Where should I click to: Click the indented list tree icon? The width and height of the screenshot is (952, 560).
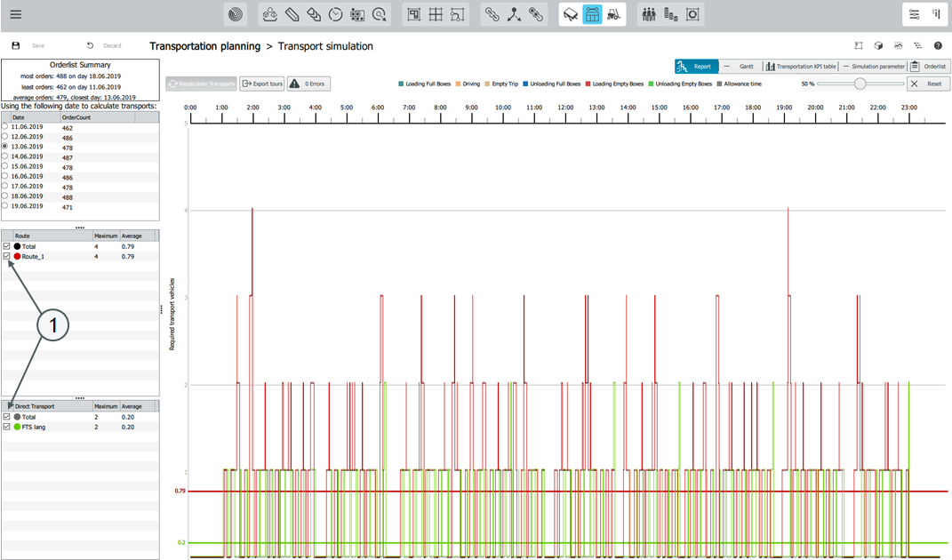click(x=918, y=45)
